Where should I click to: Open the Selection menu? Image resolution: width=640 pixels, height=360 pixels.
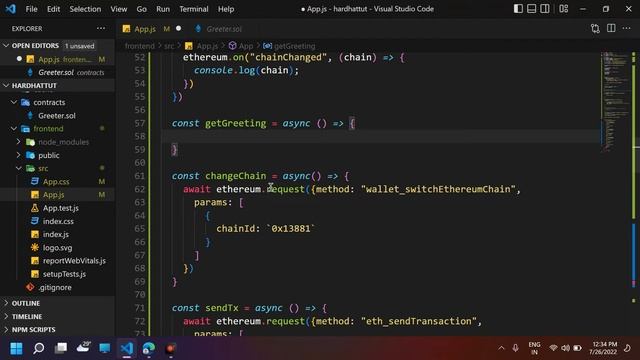coord(85,9)
